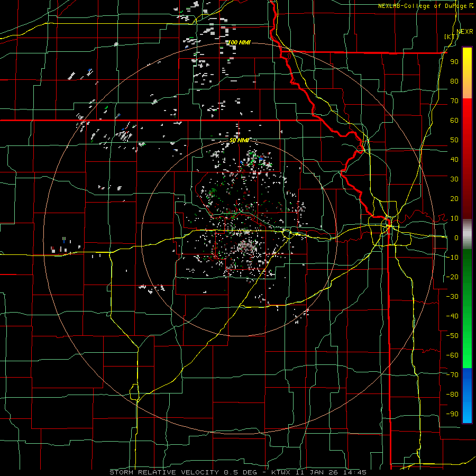Image resolution: width=476 pixels, height=476 pixels.
Task: Click the 11 JAN 26 date in caption
Action: [317, 472]
